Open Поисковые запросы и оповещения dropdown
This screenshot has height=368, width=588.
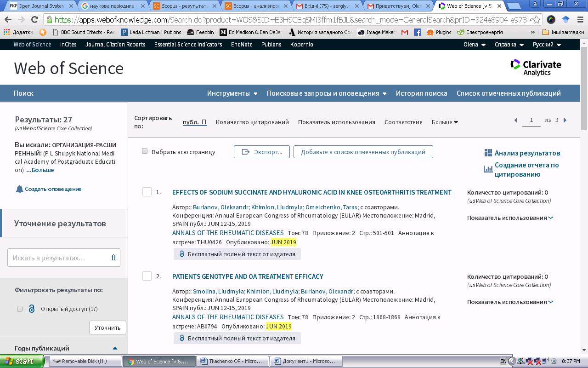coord(327,93)
